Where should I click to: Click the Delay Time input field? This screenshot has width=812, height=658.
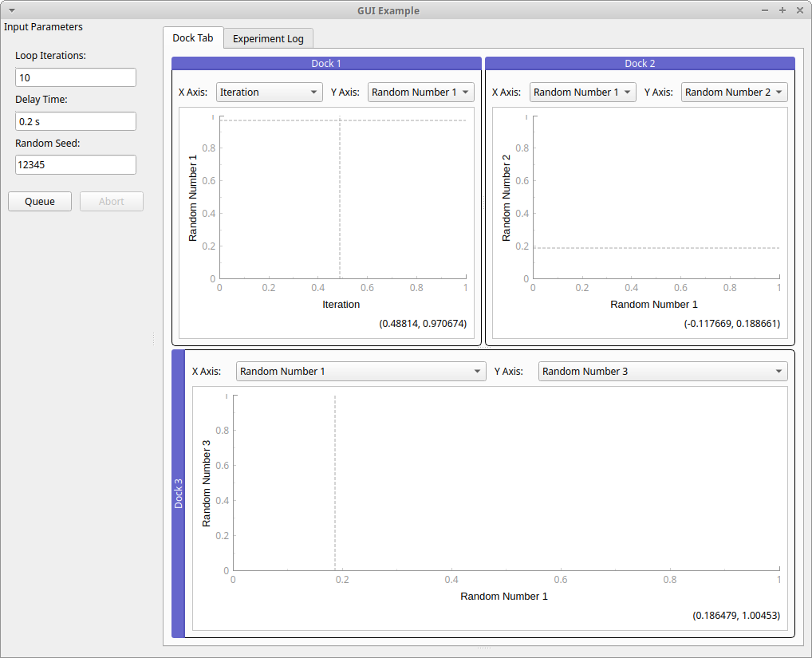click(x=76, y=122)
